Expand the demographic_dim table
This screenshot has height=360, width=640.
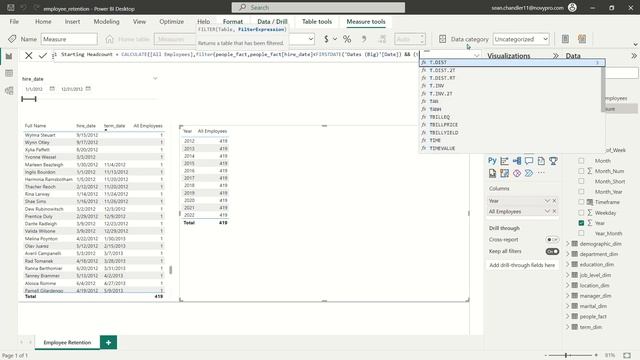[567, 244]
